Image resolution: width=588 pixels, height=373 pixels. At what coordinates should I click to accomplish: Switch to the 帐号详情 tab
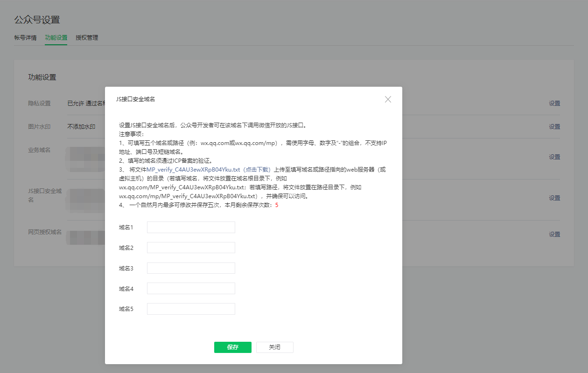(25, 38)
